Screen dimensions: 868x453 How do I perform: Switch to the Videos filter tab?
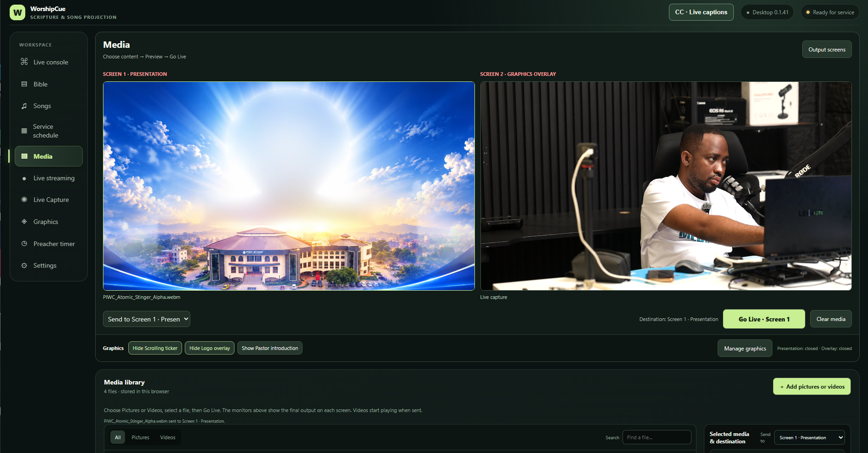(x=168, y=437)
